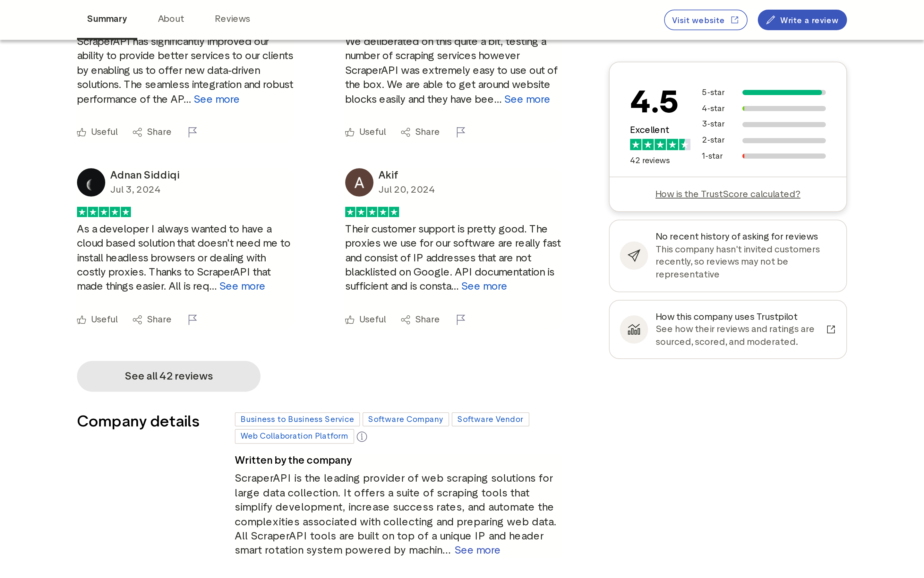This screenshot has width=924, height=578.
Task: Select the 2-star rating row
Action: 764,140
